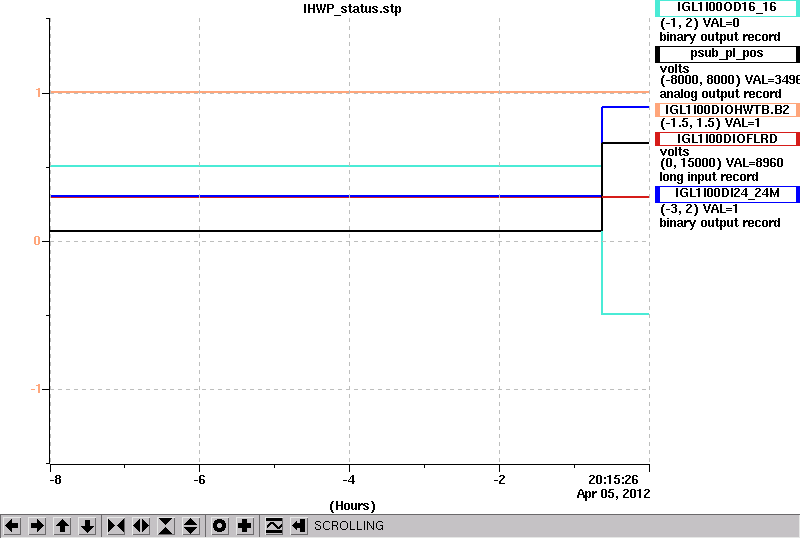Click the -8 hour x-axis tick label
This screenshot has width=800, height=538.
pos(55,480)
